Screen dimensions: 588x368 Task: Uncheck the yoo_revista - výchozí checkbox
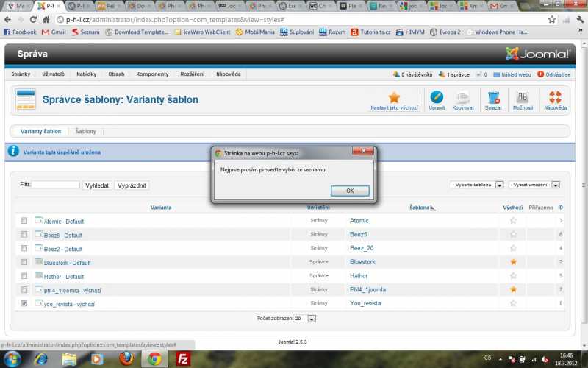point(24,303)
